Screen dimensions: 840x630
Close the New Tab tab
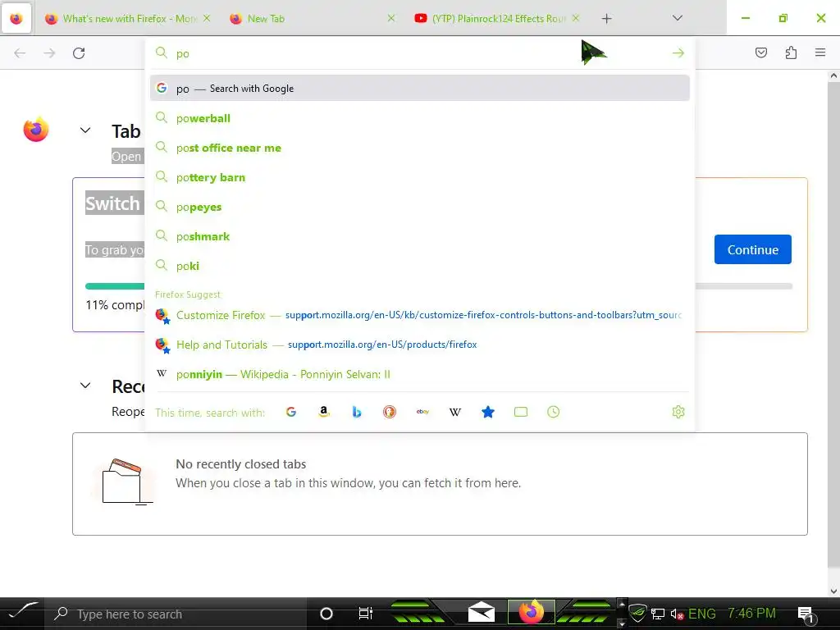[391, 18]
